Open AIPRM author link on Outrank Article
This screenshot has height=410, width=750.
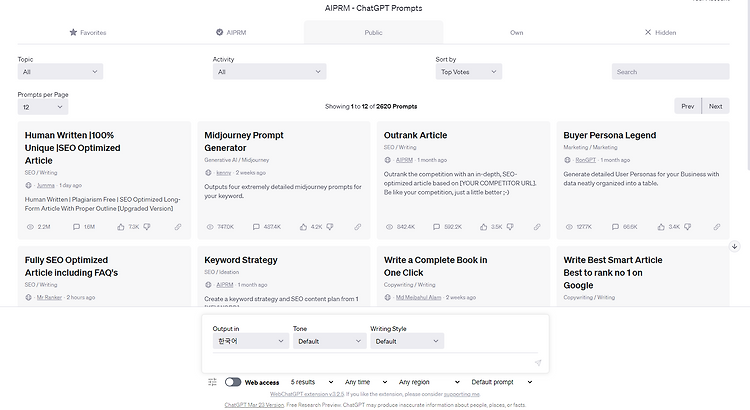404,160
